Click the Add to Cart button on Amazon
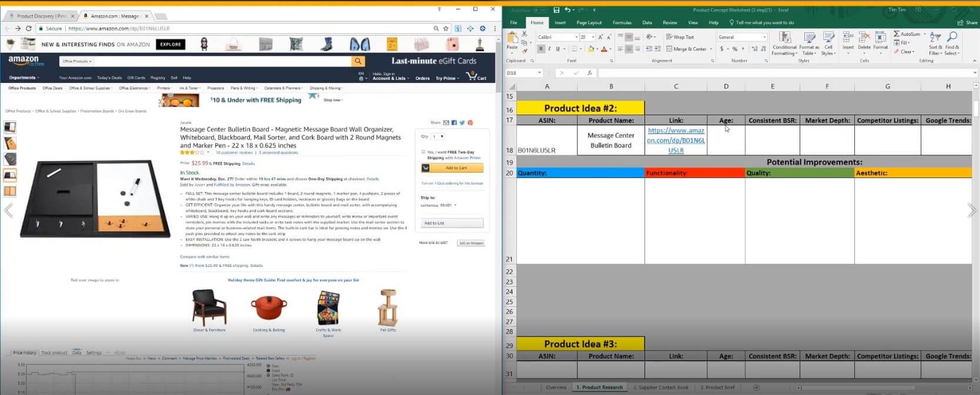Viewport: 980px width, 395px height. [452, 168]
